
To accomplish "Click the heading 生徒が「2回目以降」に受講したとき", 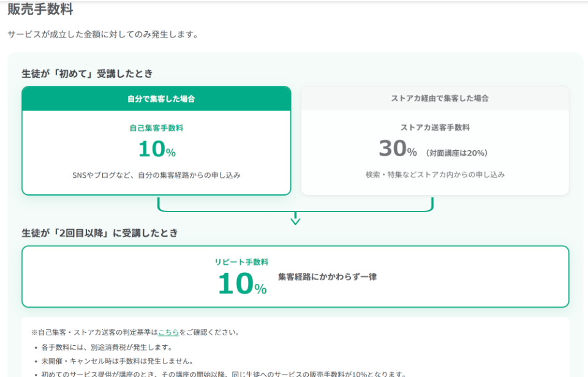I will (100, 233).
